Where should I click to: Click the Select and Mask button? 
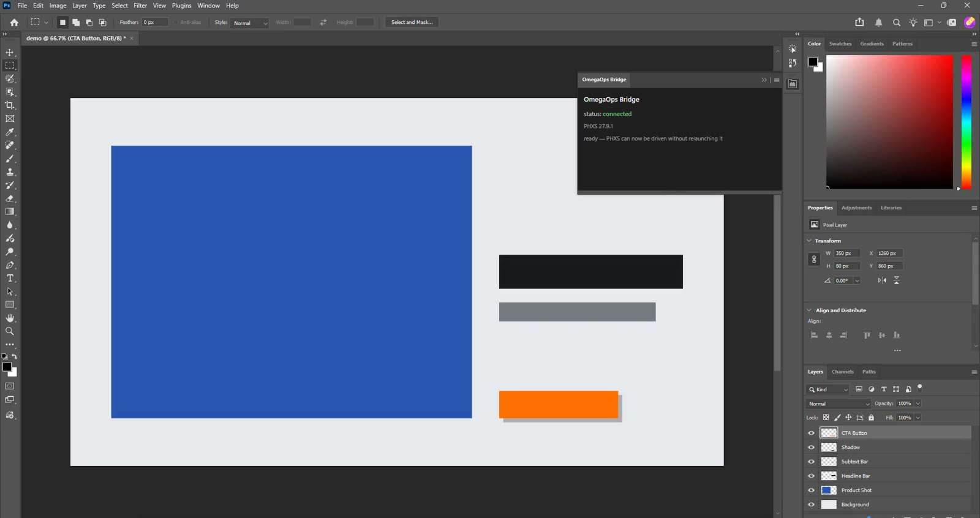click(x=412, y=22)
